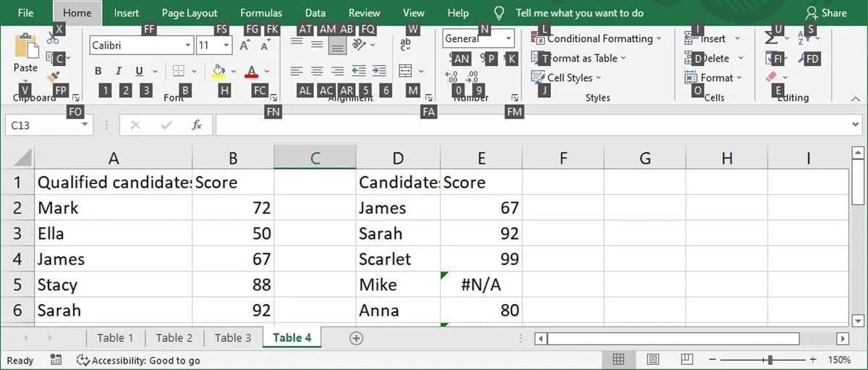Click the AutoSum sigma icon
This screenshot has height=370, width=868.
771,38
